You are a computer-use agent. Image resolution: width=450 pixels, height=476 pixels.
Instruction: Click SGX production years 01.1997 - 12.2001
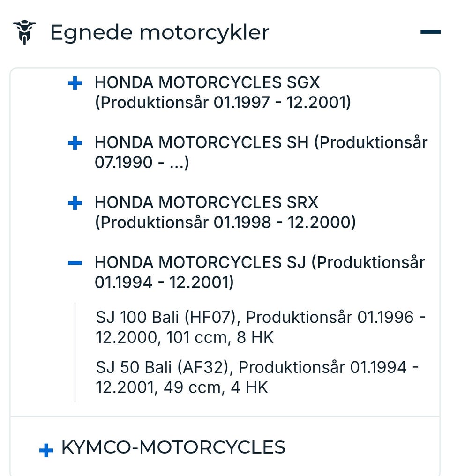click(x=223, y=103)
